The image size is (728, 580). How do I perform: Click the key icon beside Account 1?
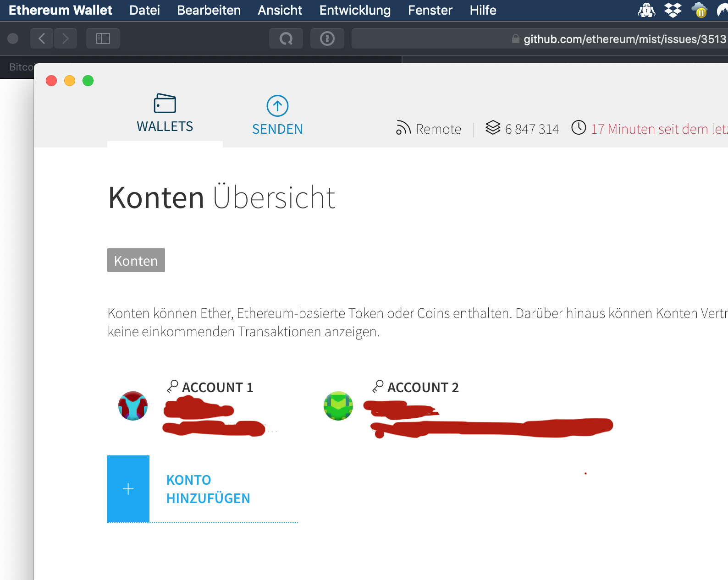(172, 387)
